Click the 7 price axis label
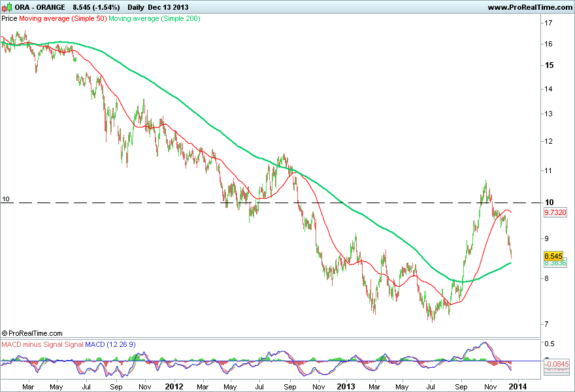The image size is (575, 392). pyautogui.click(x=546, y=324)
